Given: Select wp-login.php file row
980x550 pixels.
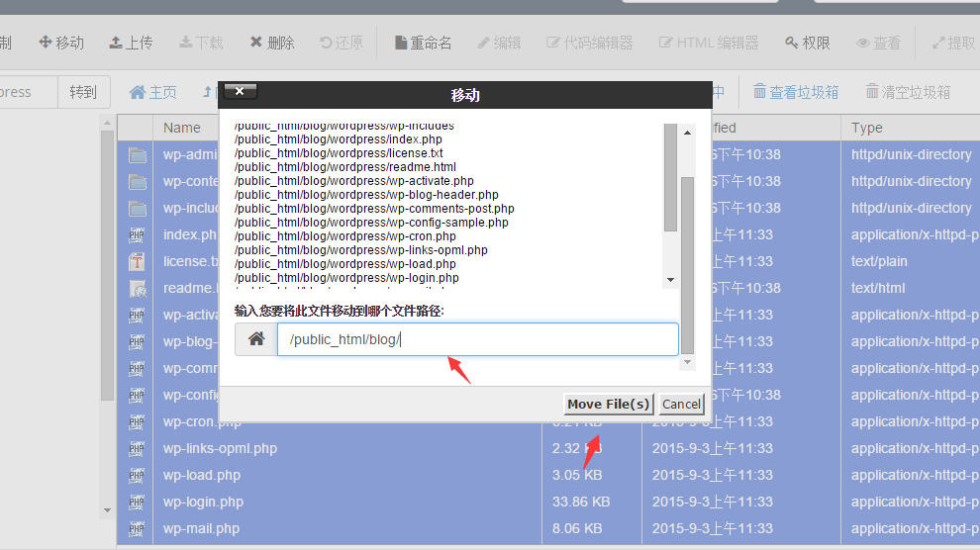Looking at the screenshot, I should (203, 502).
